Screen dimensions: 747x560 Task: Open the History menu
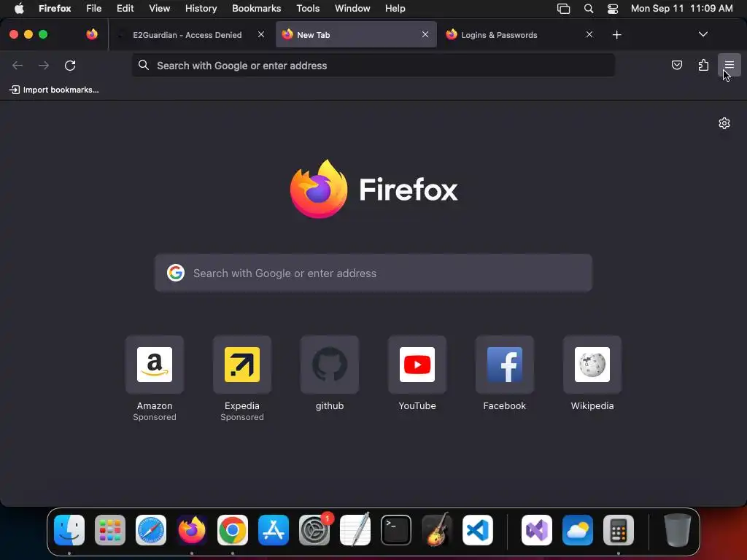pos(201,8)
